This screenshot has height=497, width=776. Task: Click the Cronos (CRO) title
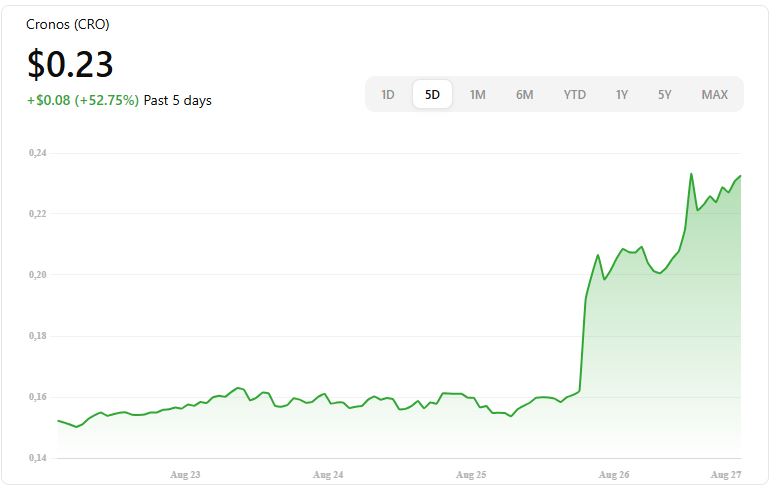[x=68, y=25]
